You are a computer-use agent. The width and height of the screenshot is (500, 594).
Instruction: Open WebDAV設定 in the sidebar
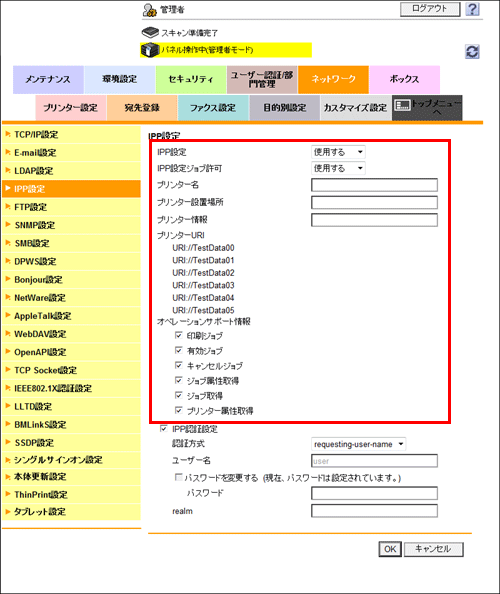(71, 334)
